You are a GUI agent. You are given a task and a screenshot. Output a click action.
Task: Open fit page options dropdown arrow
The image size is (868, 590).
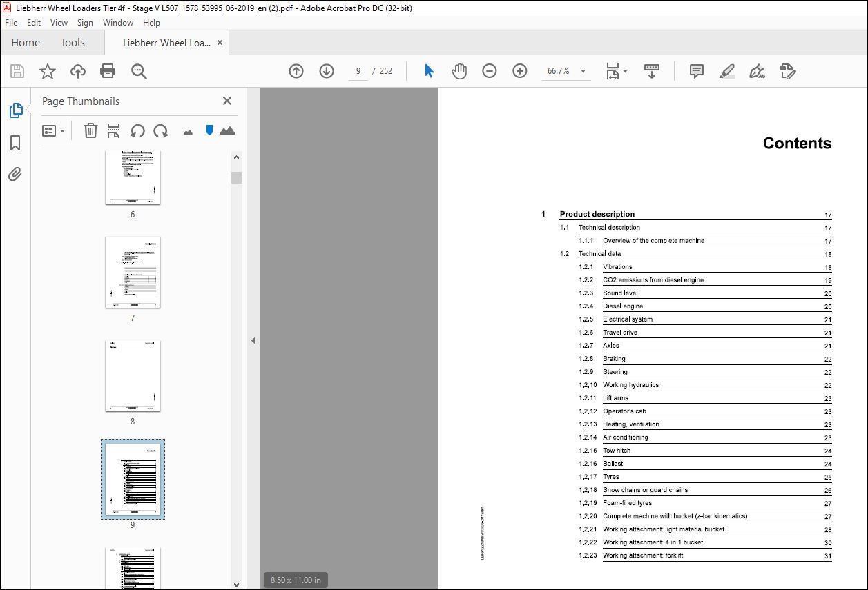[x=625, y=71]
